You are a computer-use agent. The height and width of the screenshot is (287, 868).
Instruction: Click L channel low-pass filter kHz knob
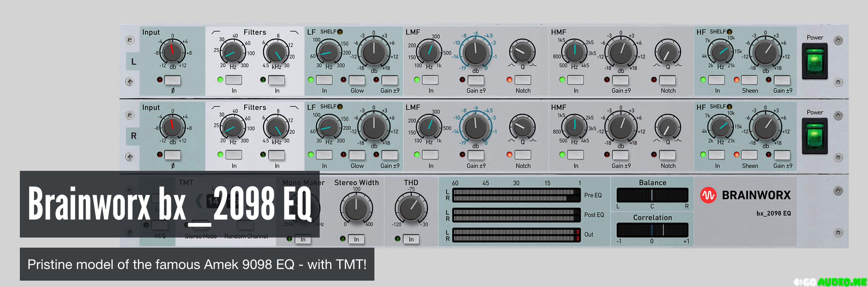[276, 52]
